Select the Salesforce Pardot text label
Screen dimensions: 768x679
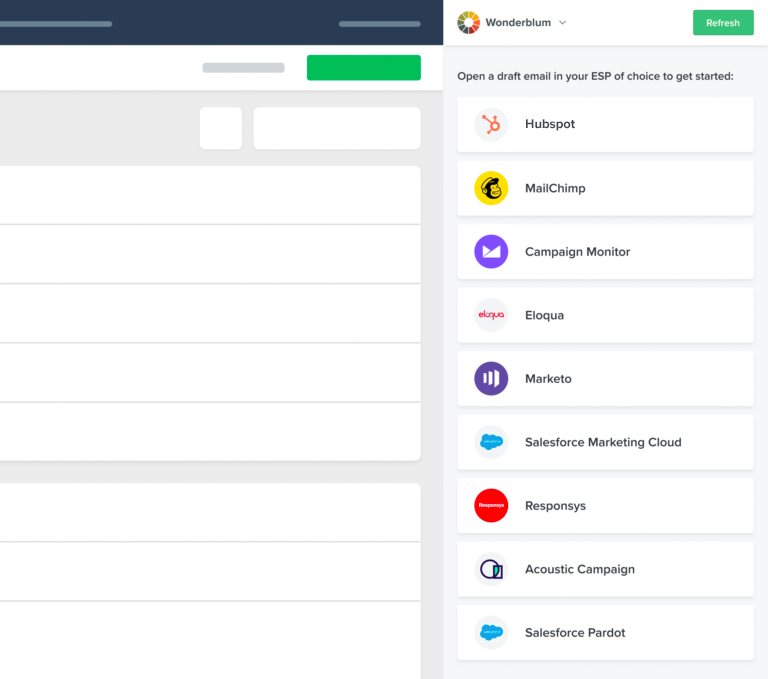tap(575, 632)
